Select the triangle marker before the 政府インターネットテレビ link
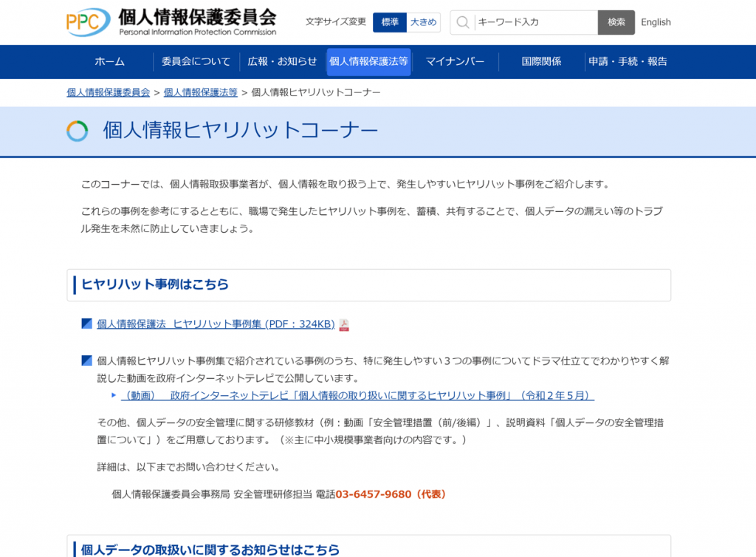 click(112, 395)
